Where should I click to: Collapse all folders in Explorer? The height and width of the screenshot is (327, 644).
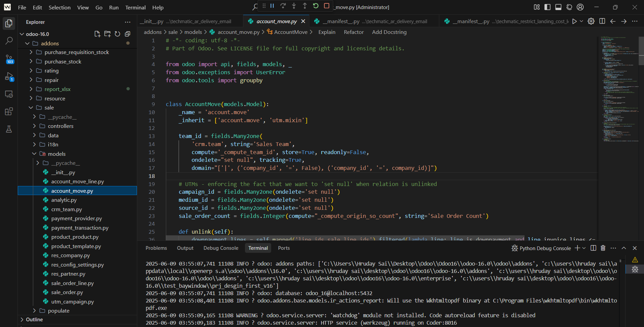[x=128, y=34]
